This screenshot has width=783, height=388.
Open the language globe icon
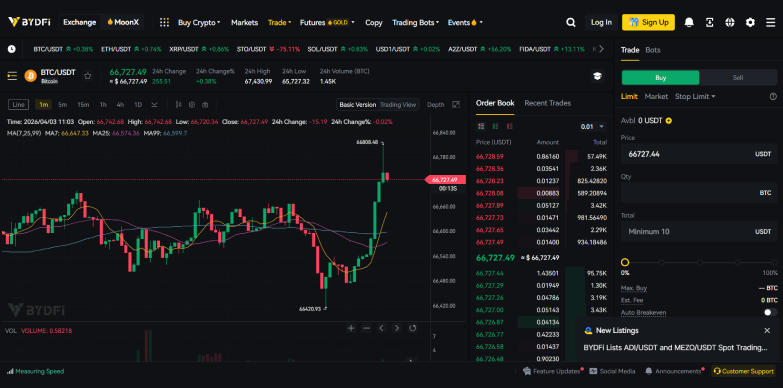[730, 22]
